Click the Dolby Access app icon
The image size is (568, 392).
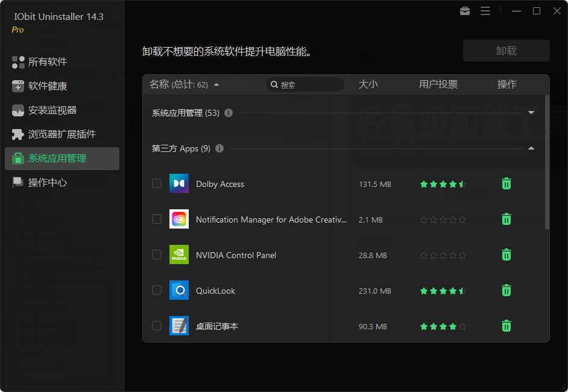pyautogui.click(x=179, y=183)
